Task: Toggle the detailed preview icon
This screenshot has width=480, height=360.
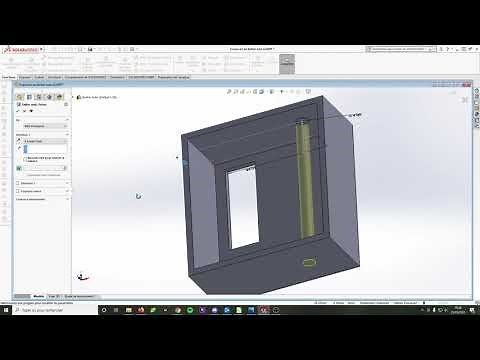Action: click(31, 111)
